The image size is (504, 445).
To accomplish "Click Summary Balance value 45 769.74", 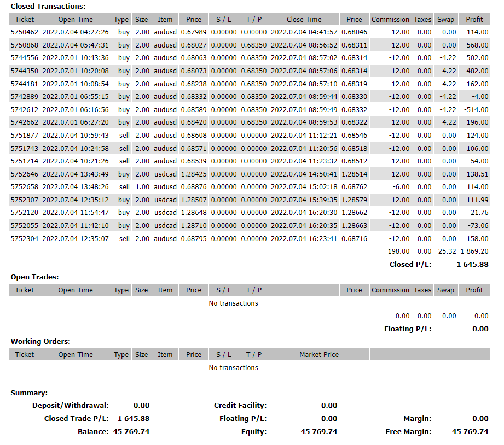I will [131, 431].
